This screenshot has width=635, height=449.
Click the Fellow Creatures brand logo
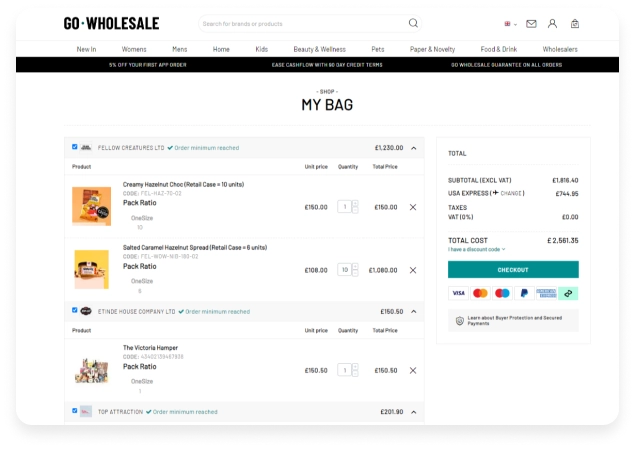85,147
